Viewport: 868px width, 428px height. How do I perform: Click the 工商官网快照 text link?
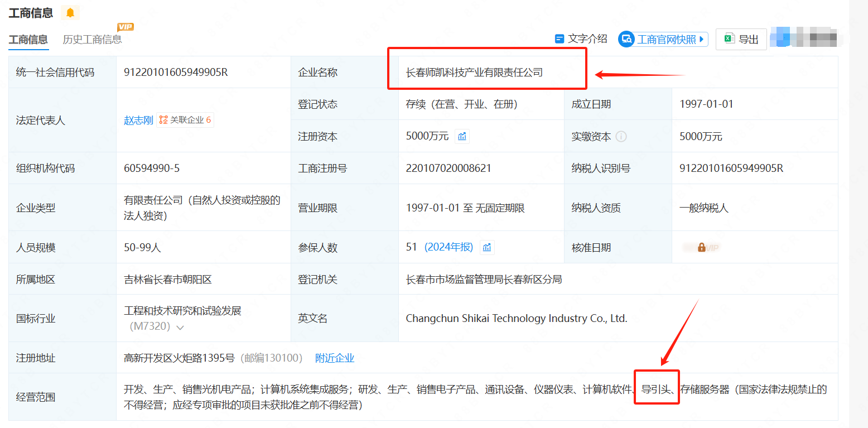[667, 40]
